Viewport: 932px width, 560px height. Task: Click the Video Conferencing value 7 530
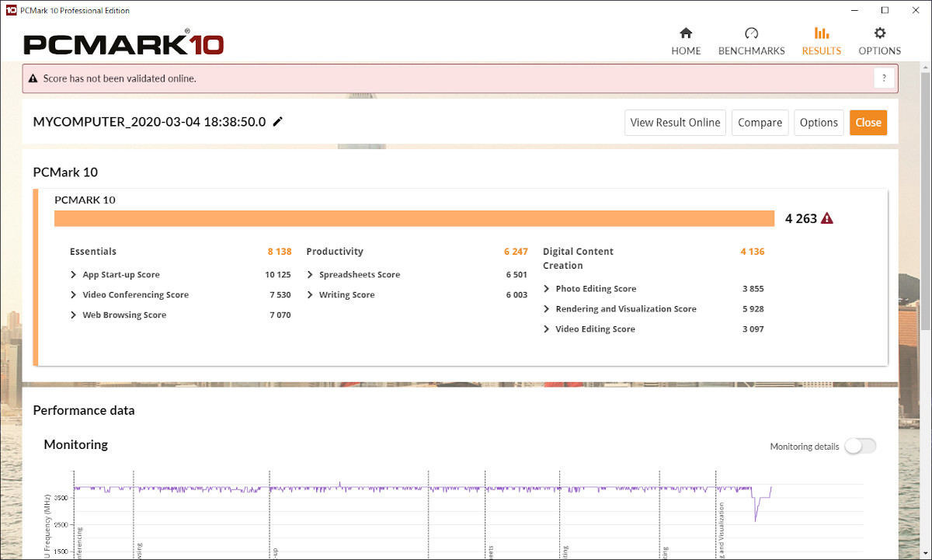click(x=280, y=295)
